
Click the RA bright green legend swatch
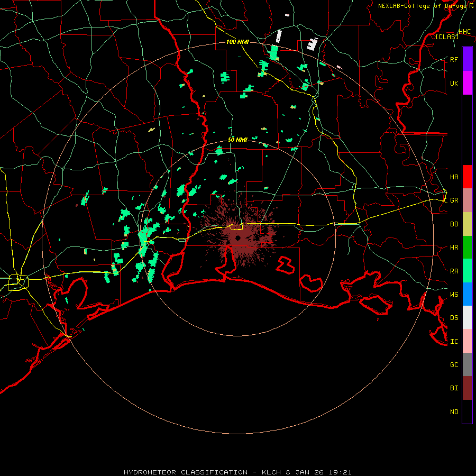pos(467,271)
